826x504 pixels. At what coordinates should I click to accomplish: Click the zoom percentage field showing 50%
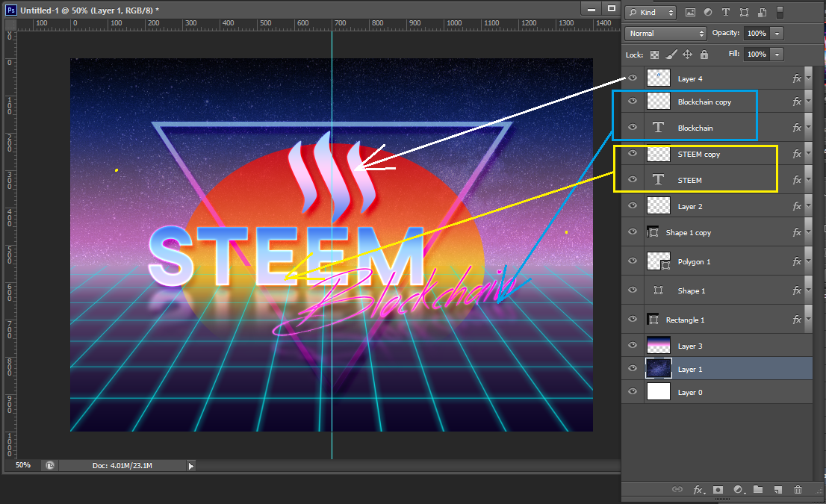[x=23, y=465]
